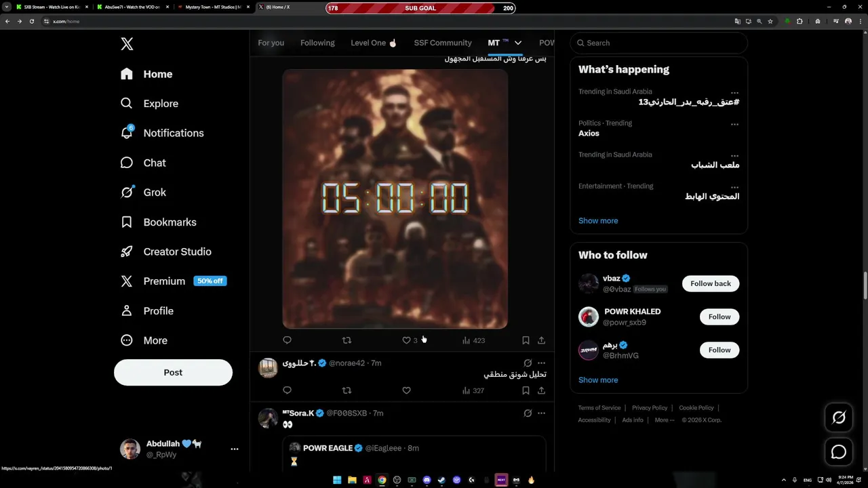Share the countdown image post

(x=541, y=340)
